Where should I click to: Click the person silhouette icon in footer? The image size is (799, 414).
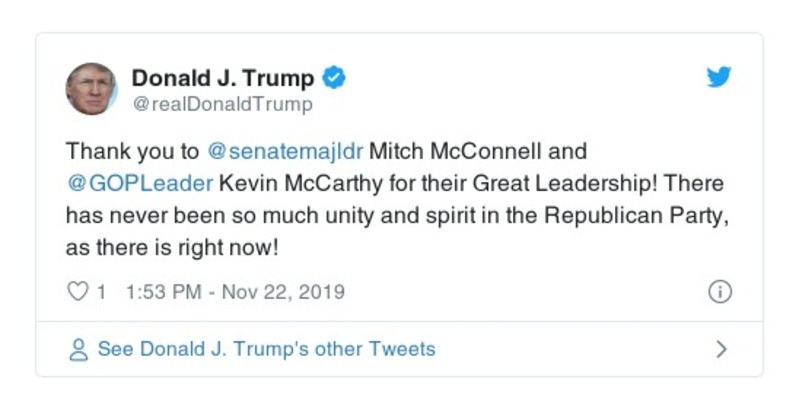78,350
